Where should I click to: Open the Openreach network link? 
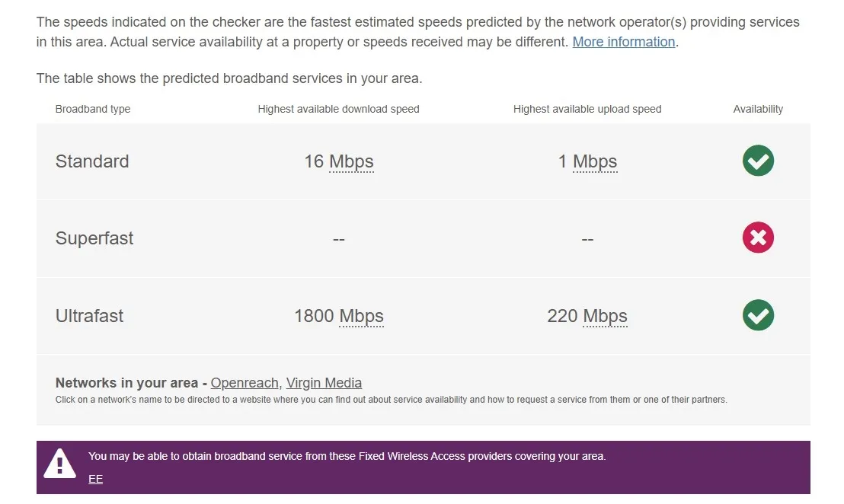click(x=245, y=383)
